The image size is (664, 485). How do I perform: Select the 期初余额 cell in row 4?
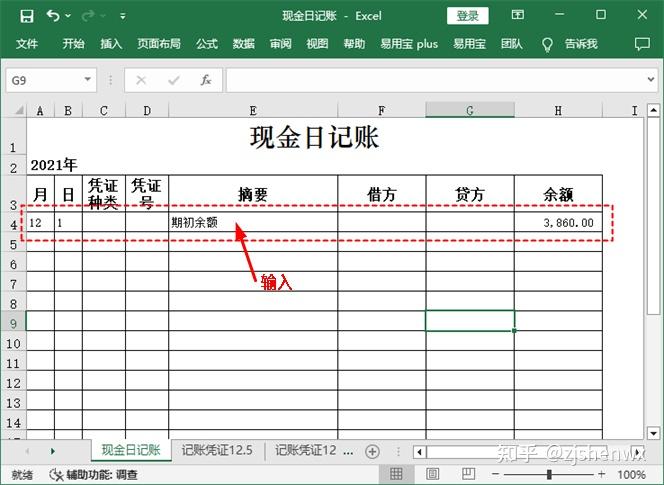(x=252, y=223)
